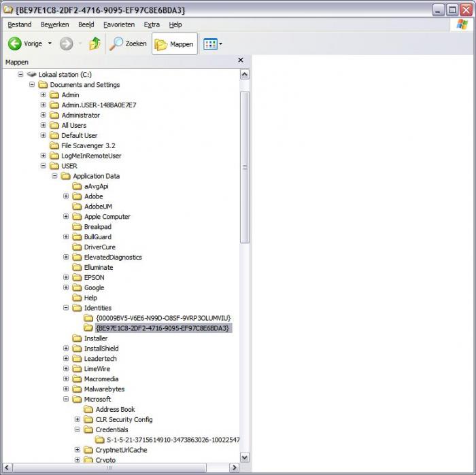This screenshot has width=476, height=475.
Task: Collapse the Application Data folder
Action: (54, 176)
